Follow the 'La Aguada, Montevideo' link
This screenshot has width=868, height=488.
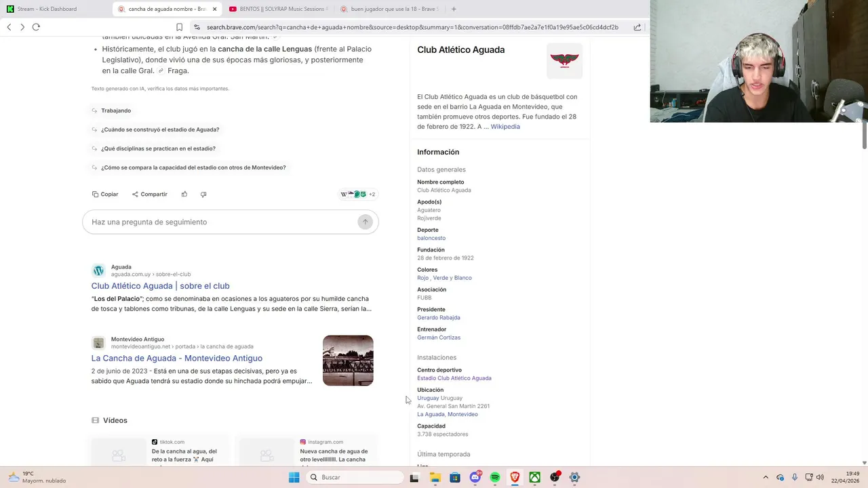[x=448, y=414]
